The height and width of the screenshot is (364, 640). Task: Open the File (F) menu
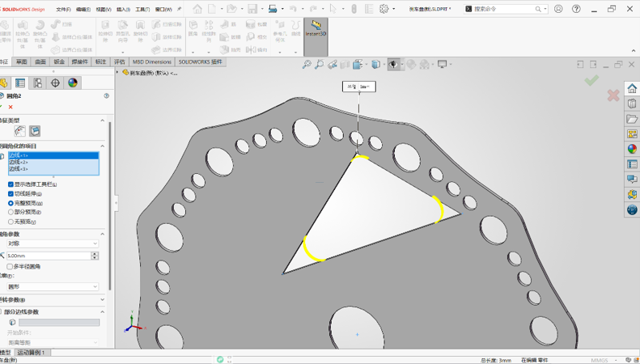click(x=63, y=9)
